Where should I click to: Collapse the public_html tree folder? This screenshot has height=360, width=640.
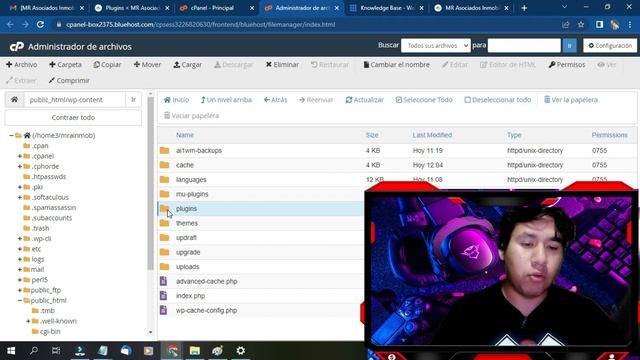coord(20,300)
